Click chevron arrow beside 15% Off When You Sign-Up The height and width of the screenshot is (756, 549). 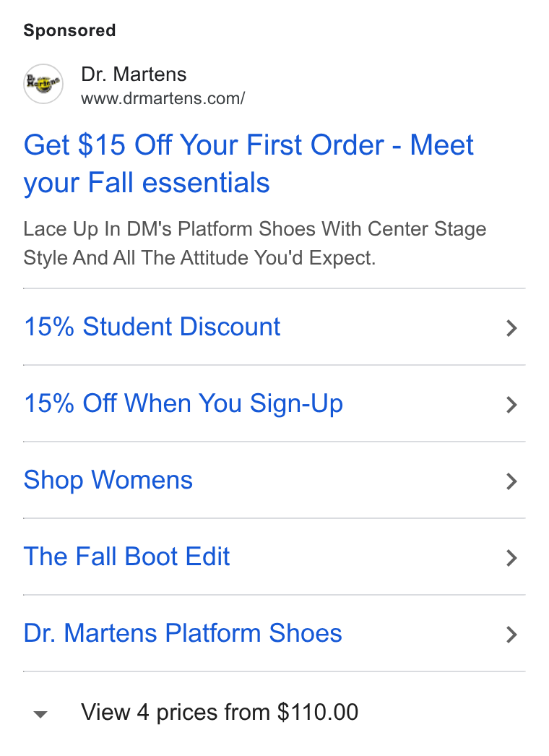click(x=511, y=405)
